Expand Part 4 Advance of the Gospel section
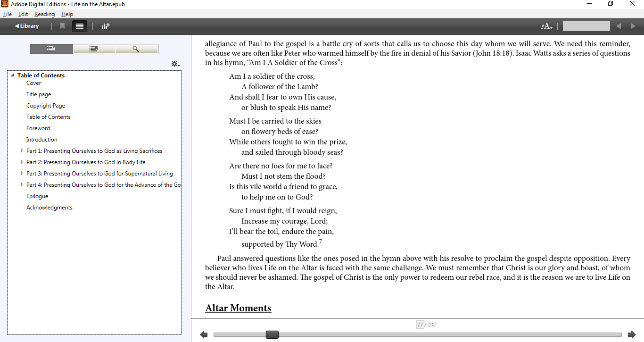The image size is (644, 342). tap(22, 185)
